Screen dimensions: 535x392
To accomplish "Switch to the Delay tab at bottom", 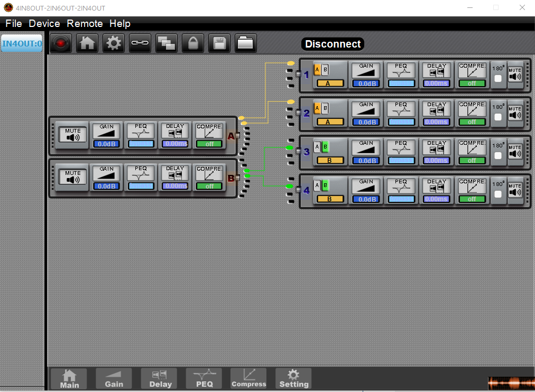I will tap(159, 379).
